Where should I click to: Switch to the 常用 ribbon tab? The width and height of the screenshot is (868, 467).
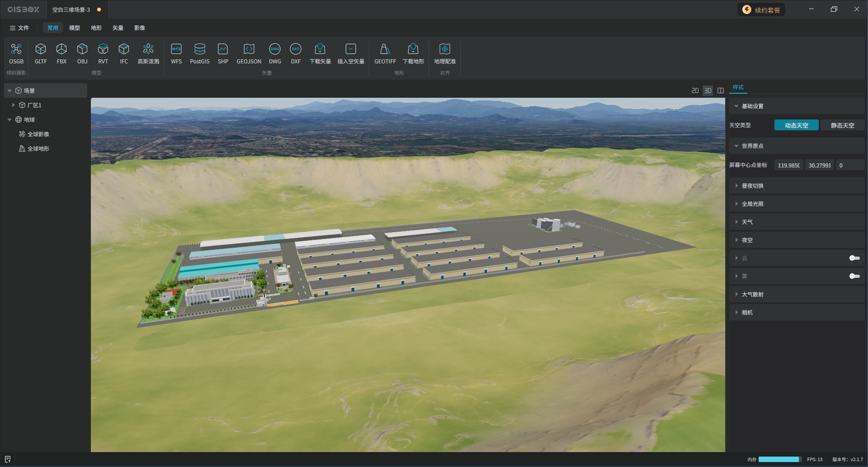point(53,28)
